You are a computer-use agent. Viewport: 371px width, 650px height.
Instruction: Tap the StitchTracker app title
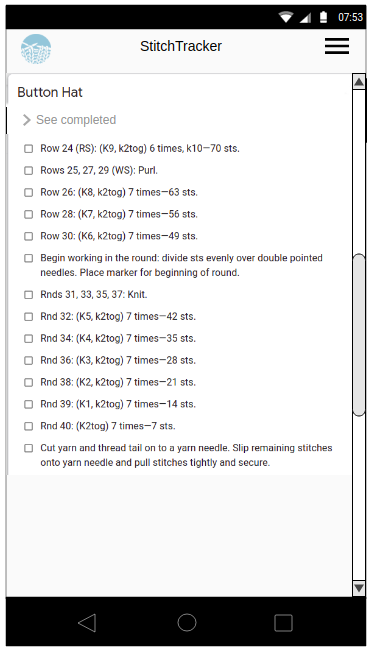181,46
